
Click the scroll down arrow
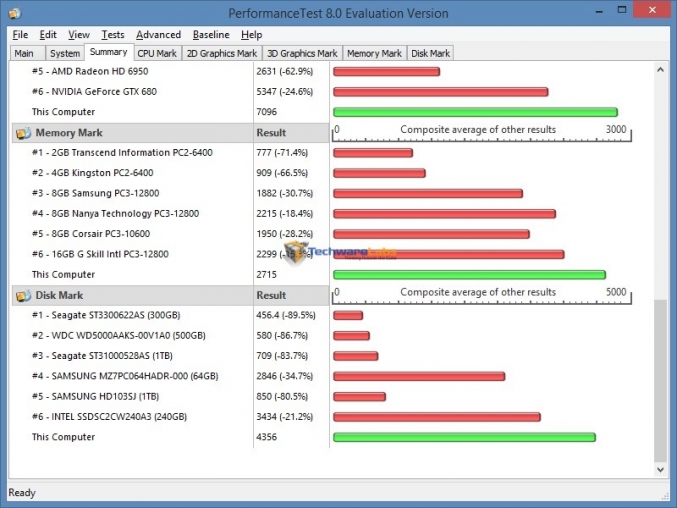pyautogui.click(x=660, y=470)
